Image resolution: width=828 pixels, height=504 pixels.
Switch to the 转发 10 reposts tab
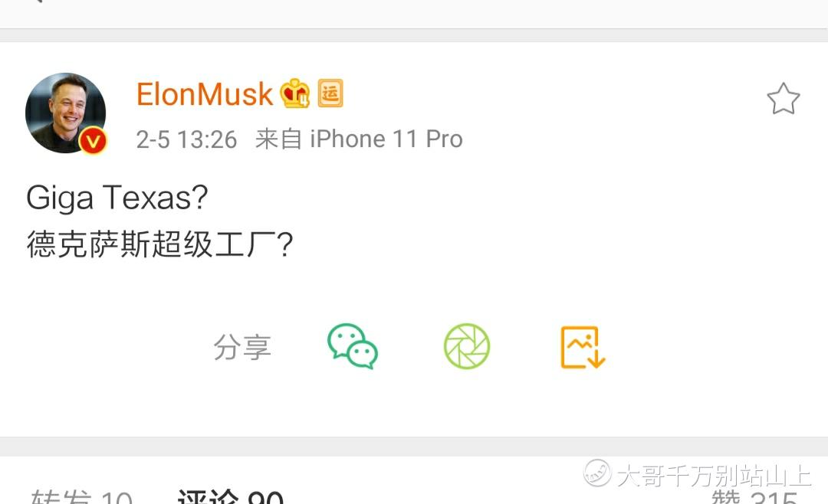[x=80, y=496]
